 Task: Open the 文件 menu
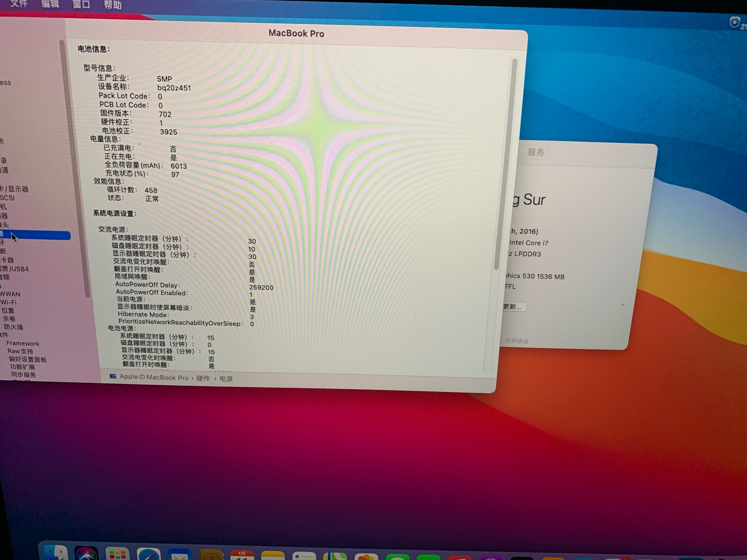(x=19, y=4)
